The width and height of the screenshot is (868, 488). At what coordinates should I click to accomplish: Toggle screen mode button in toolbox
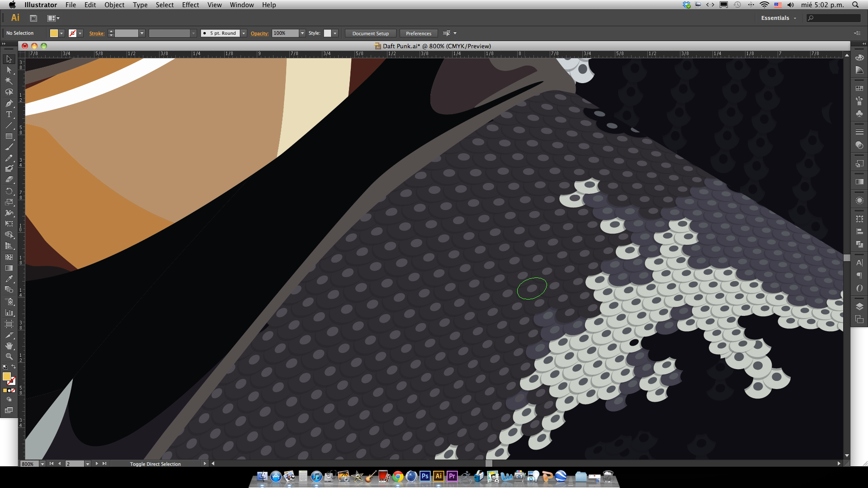[9, 410]
